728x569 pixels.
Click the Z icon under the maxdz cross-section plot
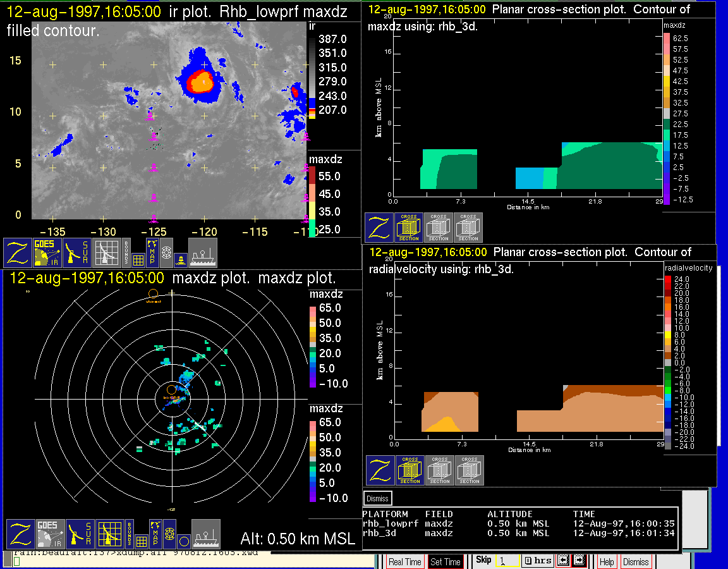click(x=379, y=228)
